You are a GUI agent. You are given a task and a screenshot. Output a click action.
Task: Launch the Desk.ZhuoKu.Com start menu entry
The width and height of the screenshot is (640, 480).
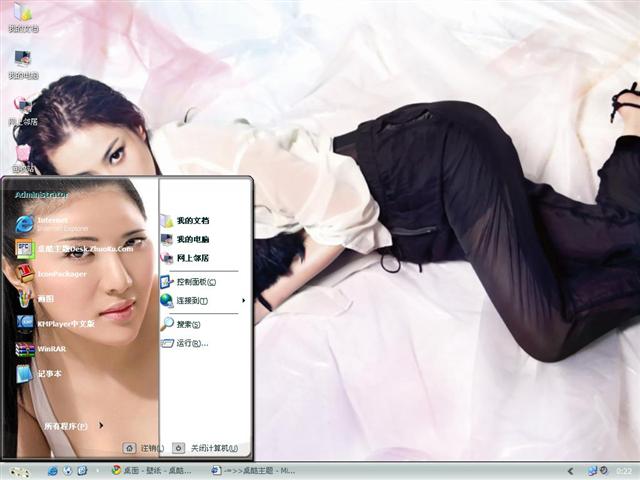[75, 249]
